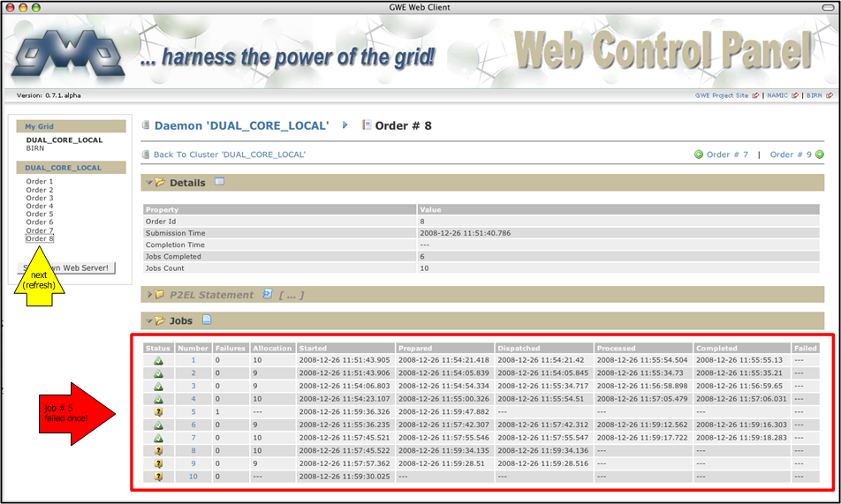
Task: Click the status icon of job 4
Action: [x=158, y=400]
